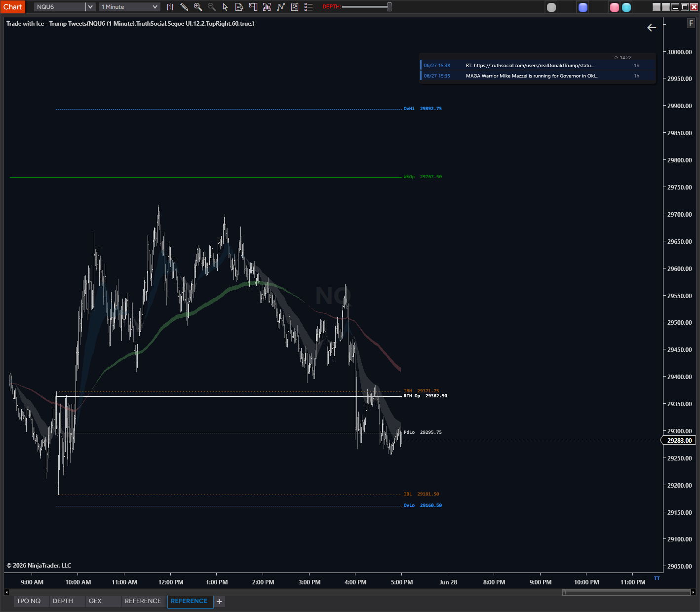Open the drawing tools pencil icon
The image size is (700, 612).
[184, 7]
